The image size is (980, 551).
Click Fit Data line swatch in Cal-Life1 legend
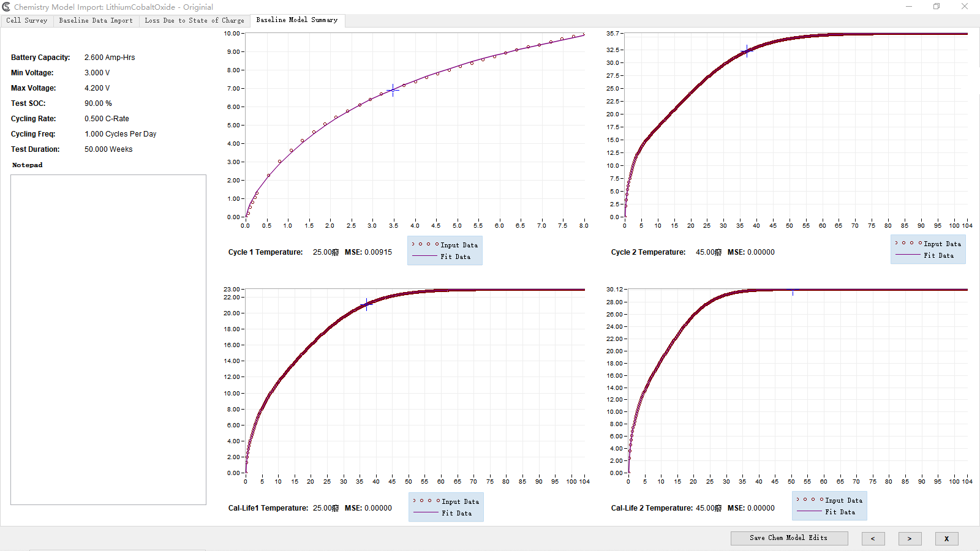tap(426, 513)
